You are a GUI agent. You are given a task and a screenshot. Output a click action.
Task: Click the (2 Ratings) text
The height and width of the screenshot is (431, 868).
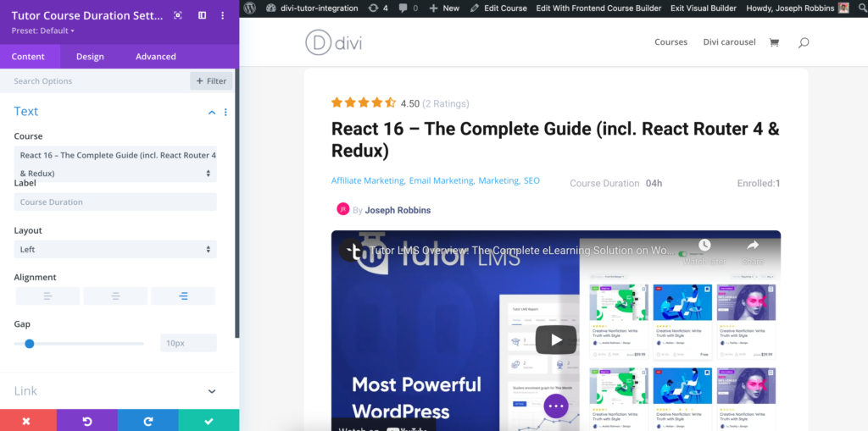445,103
